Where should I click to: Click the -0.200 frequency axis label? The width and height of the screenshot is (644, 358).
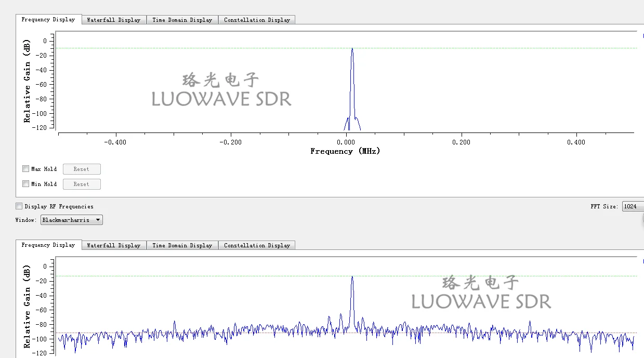click(x=230, y=142)
